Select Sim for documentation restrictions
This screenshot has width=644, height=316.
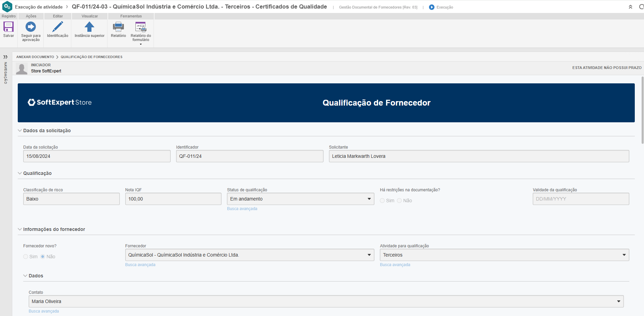click(382, 201)
